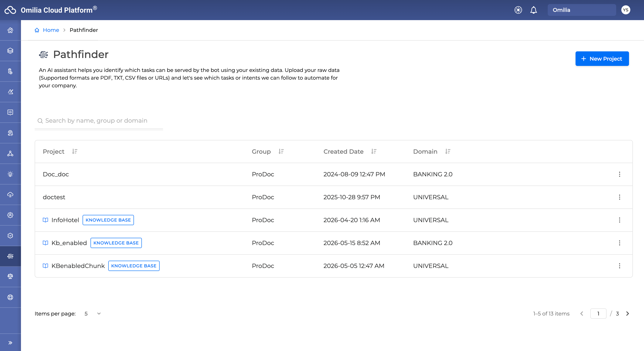
Task: Open the balance scales sidebar icon
Action: (x=10, y=276)
